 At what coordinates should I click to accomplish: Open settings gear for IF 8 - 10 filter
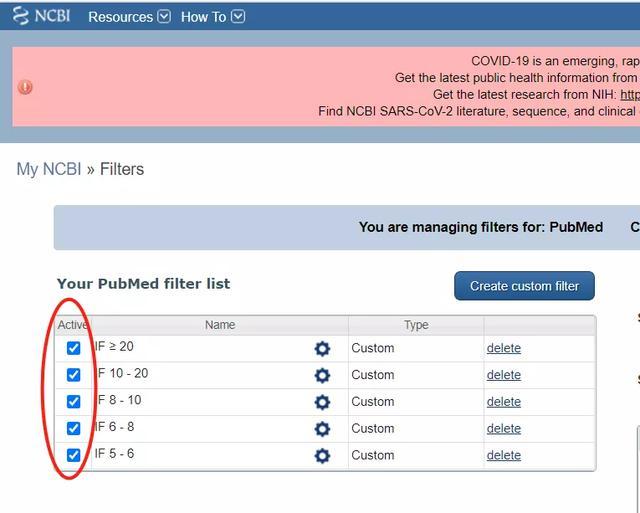[322, 402]
